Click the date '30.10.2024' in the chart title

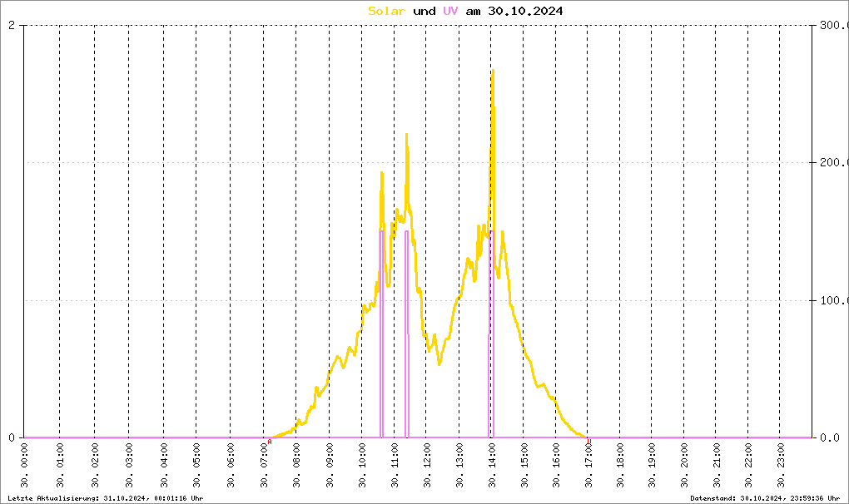point(525,11)
